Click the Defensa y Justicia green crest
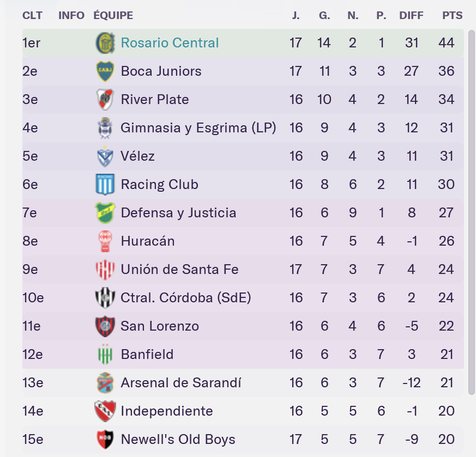 click(x=105, y=212)
